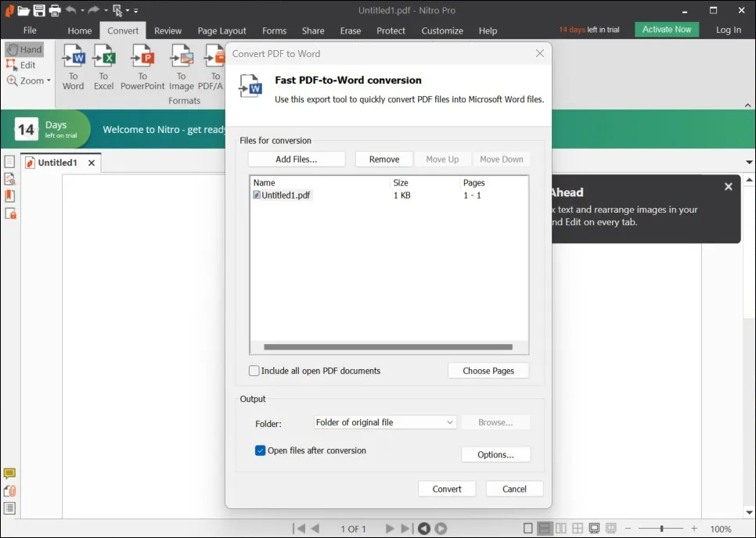Click Activate Now

[666, 29]
